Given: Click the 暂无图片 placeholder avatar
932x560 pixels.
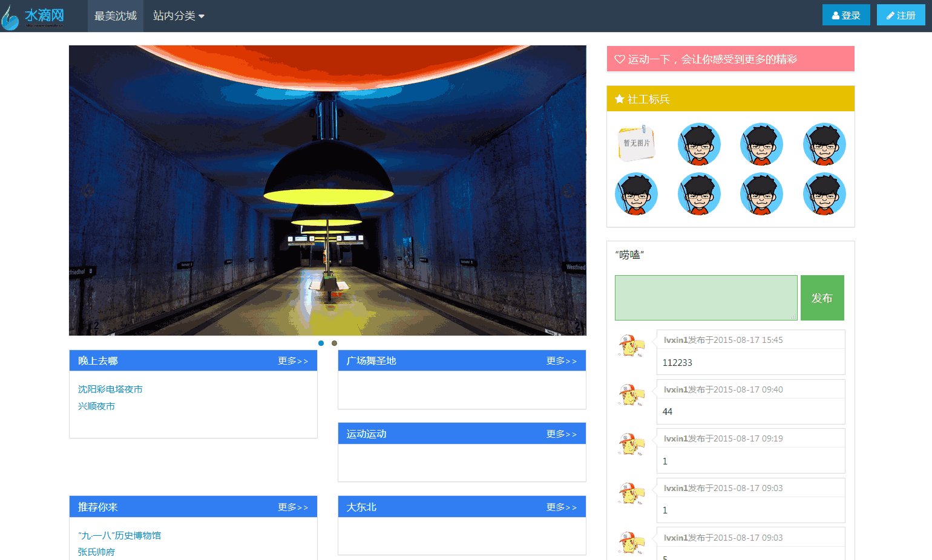Looking at the screenshot, I should [x=636, y=144].
